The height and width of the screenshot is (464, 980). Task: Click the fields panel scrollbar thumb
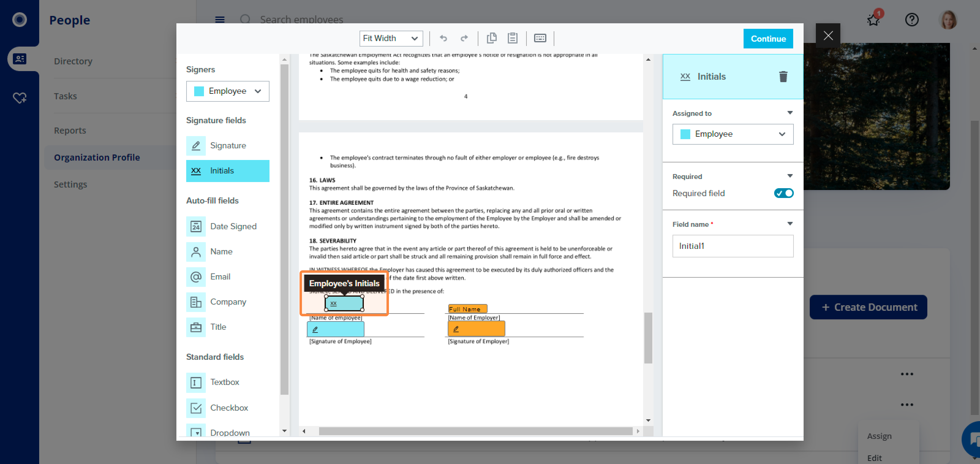coord(284,230)
